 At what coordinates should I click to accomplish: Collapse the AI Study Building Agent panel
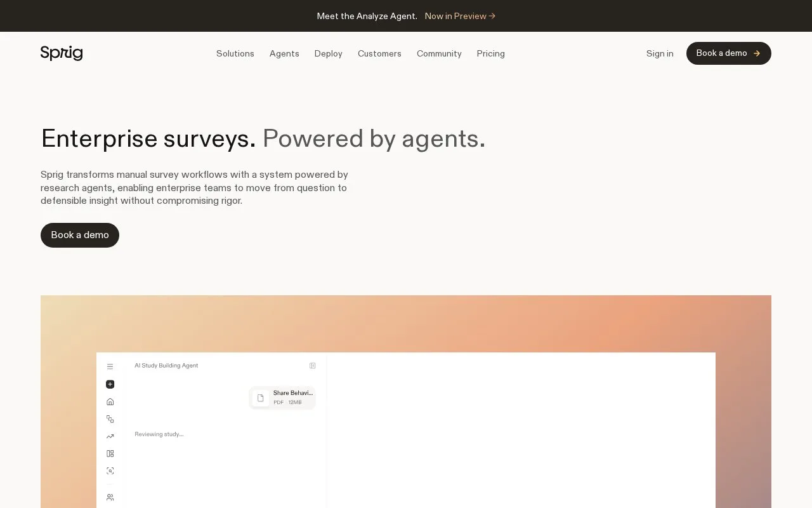click(312, 366)
